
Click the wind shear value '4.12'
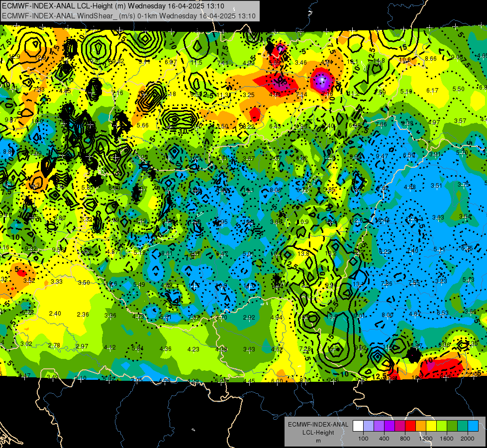coord(109,347)
